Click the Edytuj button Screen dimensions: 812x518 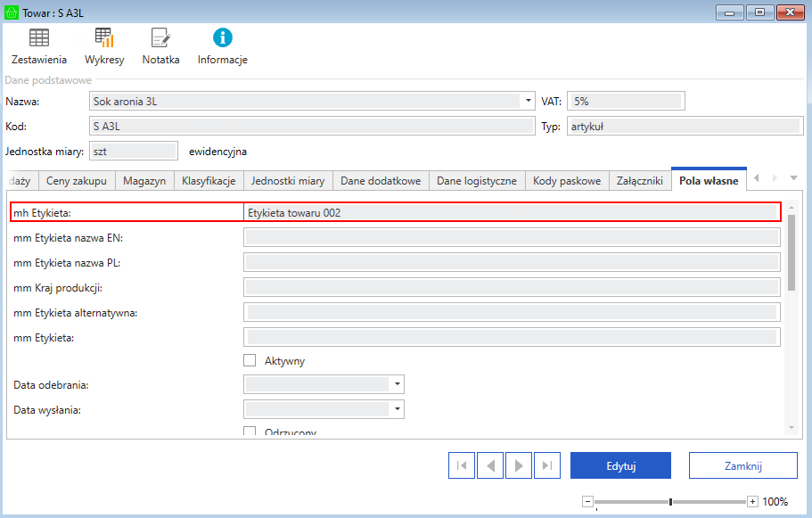(x=620, y=465)
